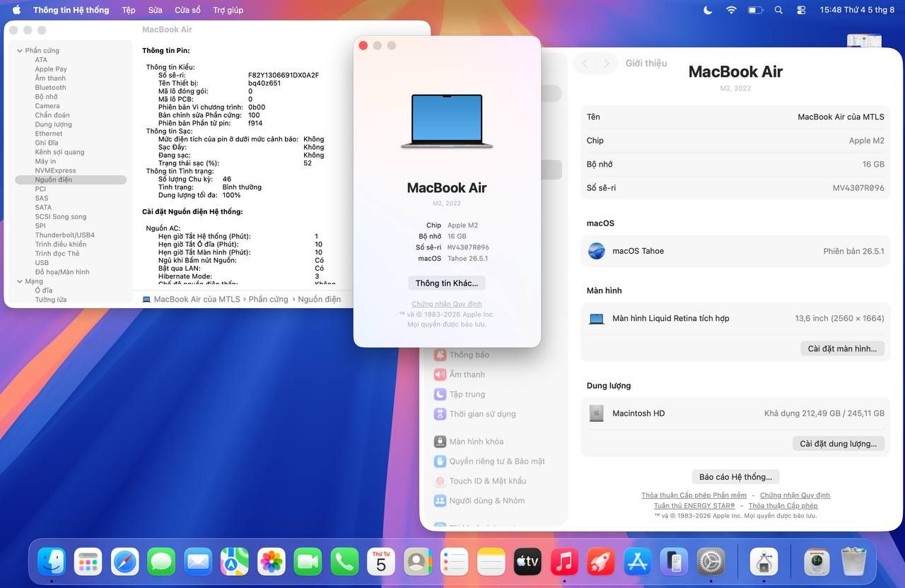Screen dimensions: 905x588
Task: Open Calendar showing date 5 in dock
Action: (x=381, y=562)
